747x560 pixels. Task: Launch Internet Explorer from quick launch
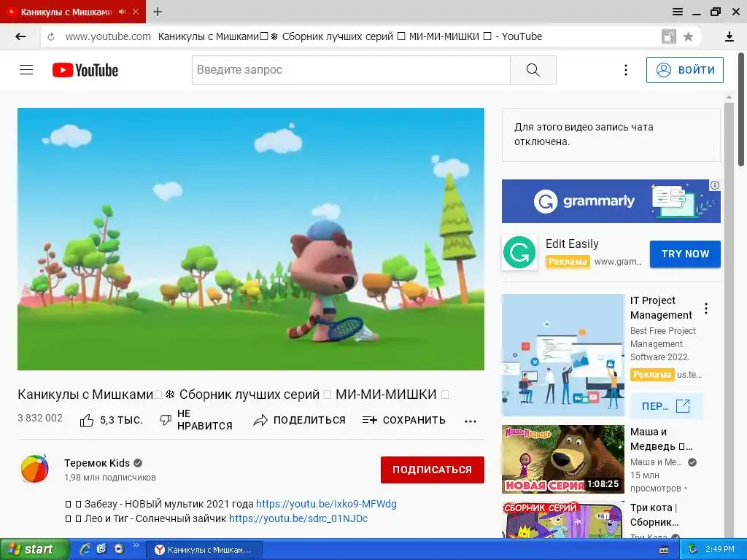pyautogui.click(x=85, y=549)
